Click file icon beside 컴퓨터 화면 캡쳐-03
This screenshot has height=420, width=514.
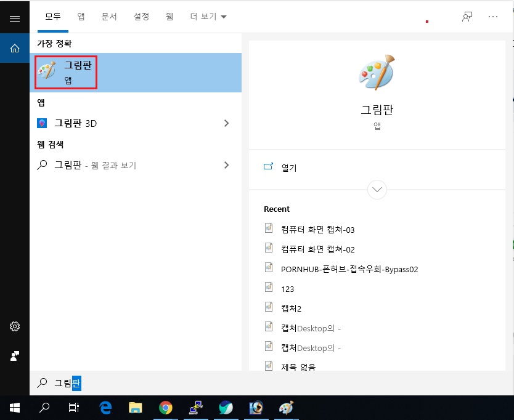269,228
